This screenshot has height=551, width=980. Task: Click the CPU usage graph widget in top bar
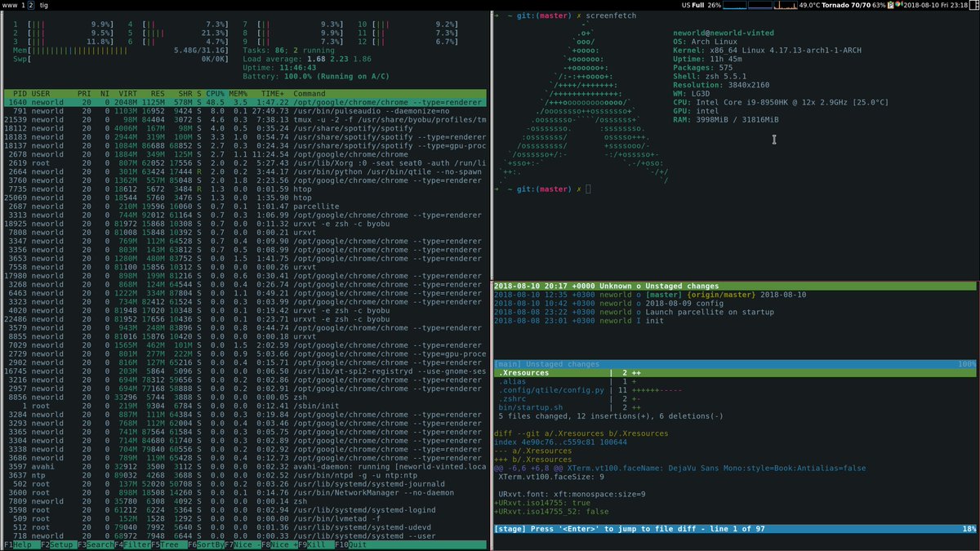pyautogui.click(x=735, y=5)
